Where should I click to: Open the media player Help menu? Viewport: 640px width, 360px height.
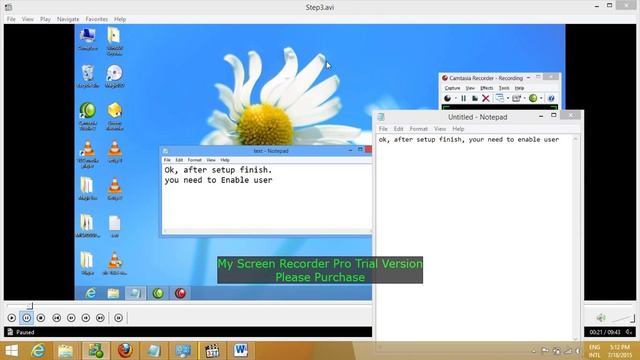coord(120,19)
